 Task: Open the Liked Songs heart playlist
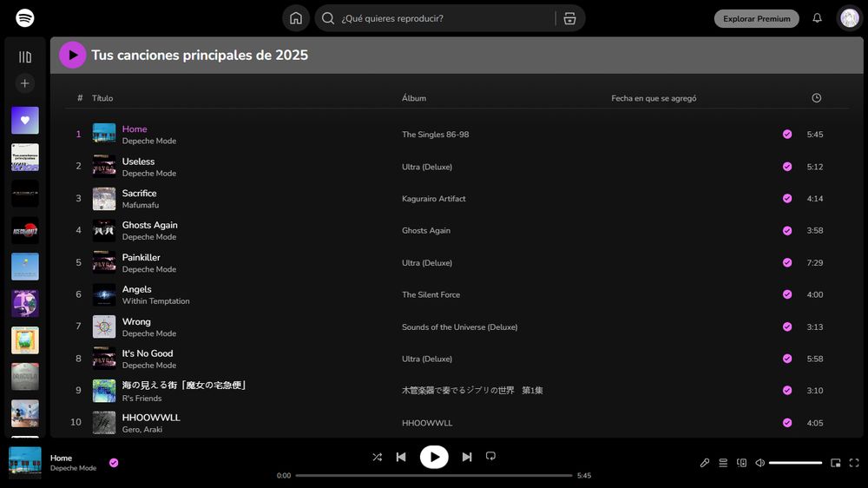coord(25,120)
